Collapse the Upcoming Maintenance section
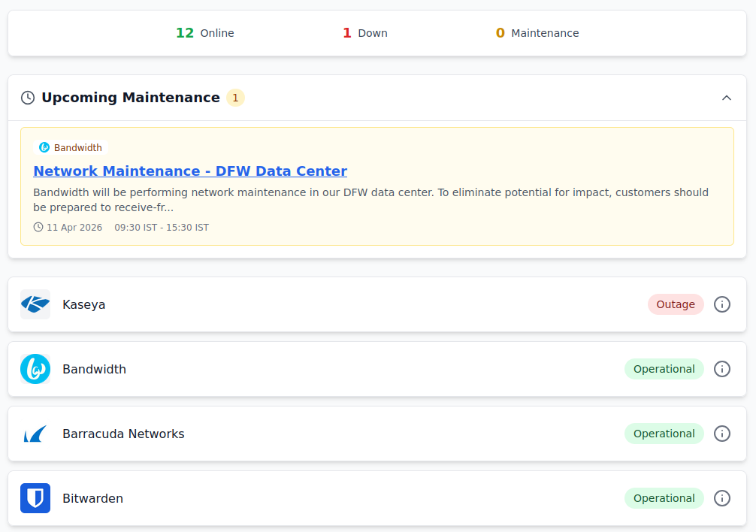This screenshot has width=756, height=532. pos(726,97)
